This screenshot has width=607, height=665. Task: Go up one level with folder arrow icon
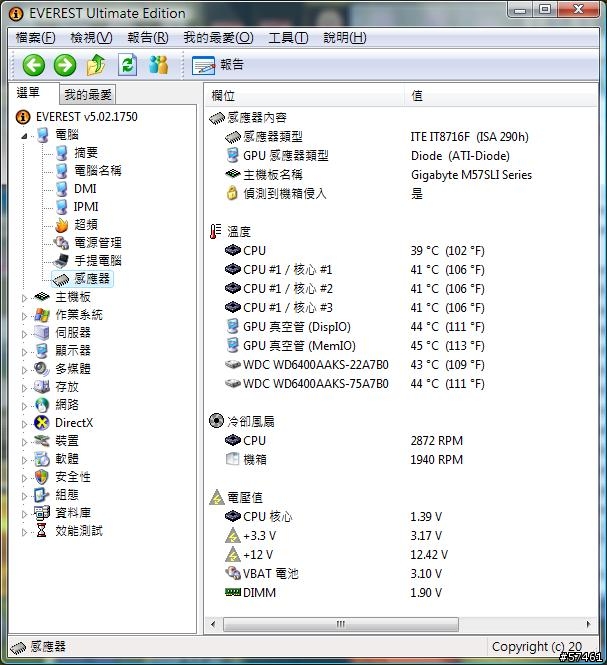96,65
